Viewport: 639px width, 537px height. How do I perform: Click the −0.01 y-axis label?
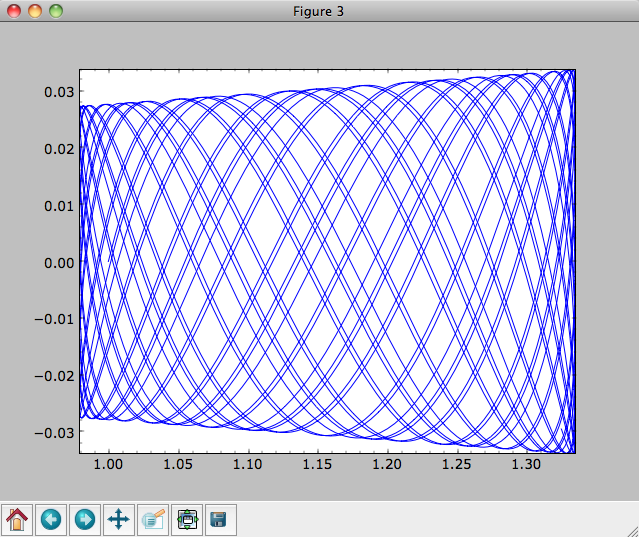point(54,319)
